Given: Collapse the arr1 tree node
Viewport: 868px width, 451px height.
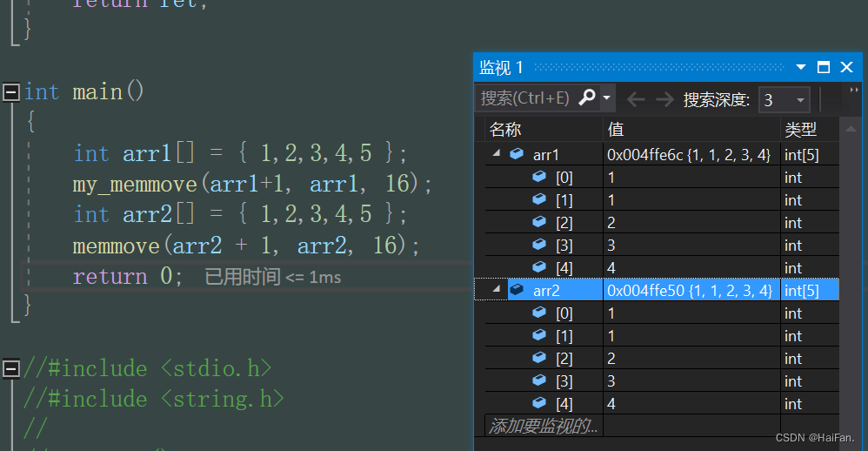Looking at the screenshot, I should [497, 154].
